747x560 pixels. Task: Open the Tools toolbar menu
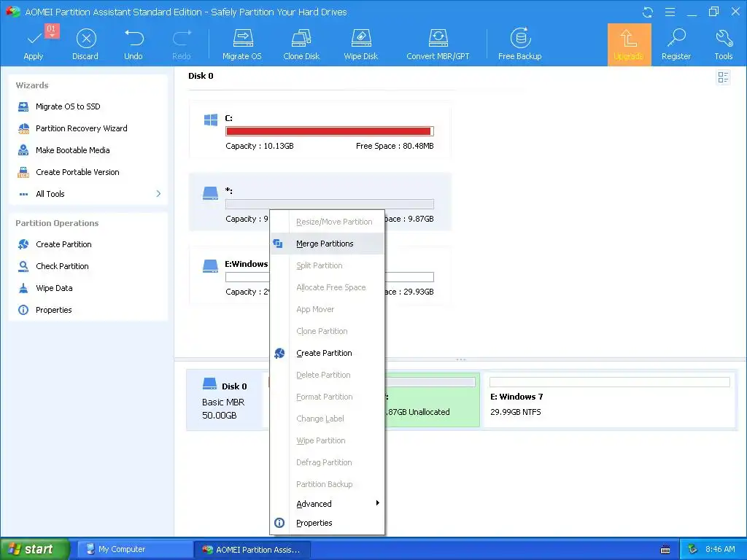(723, 44)
